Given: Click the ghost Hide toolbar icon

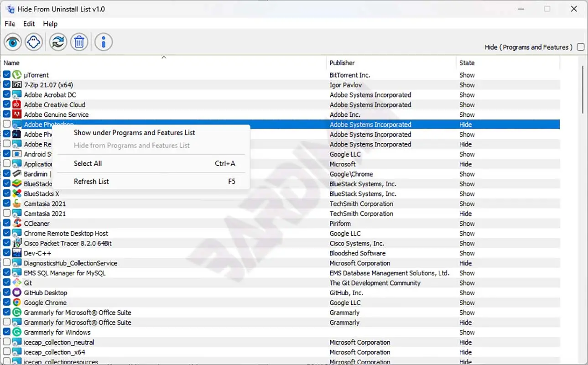Looking at the screenshot, I should (x=34, y=42).
